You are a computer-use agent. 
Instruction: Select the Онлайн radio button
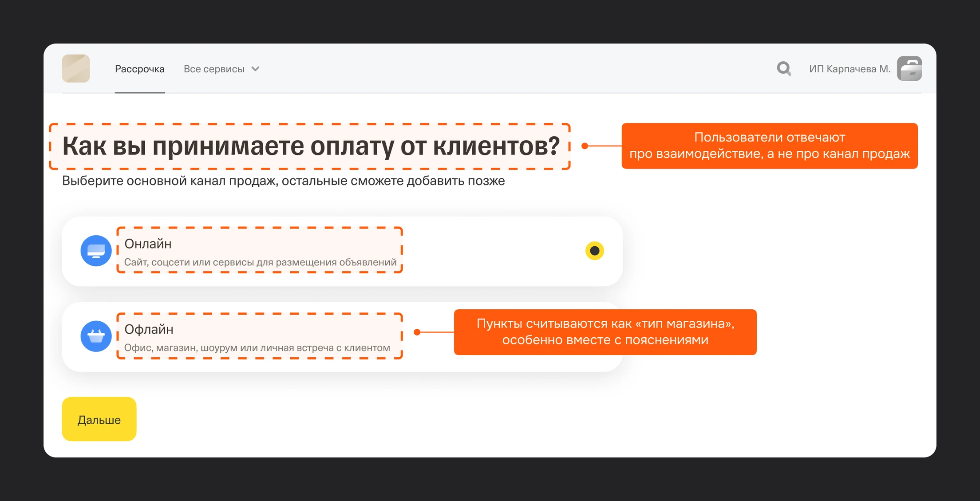point(595,251)
